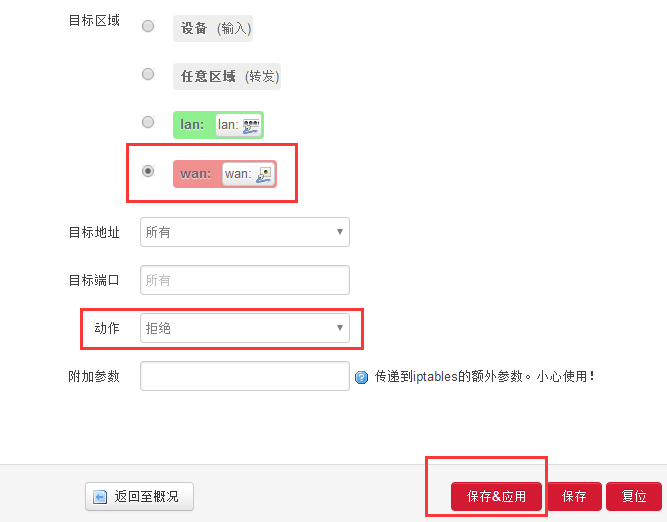The image size is (667, 522).
Task: Choose the lan zone radio button
Action: 148,122
